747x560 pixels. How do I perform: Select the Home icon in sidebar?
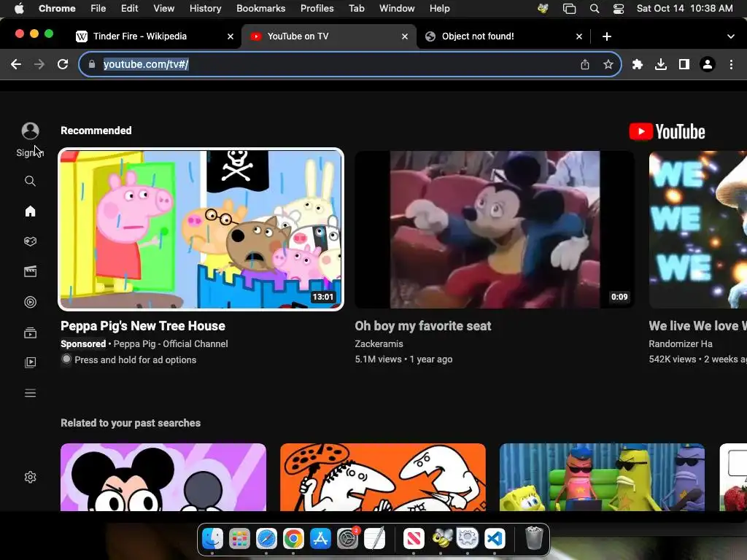coord(30,211)
